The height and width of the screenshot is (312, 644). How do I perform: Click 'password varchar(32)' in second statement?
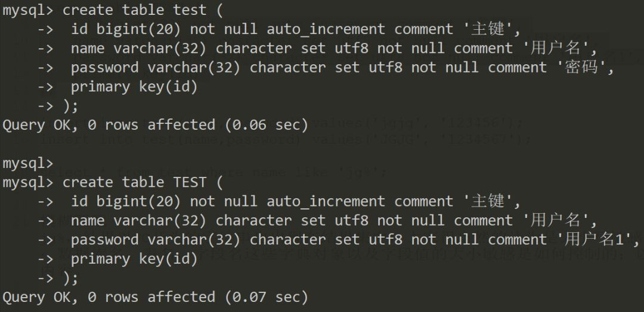pos(155,239)
